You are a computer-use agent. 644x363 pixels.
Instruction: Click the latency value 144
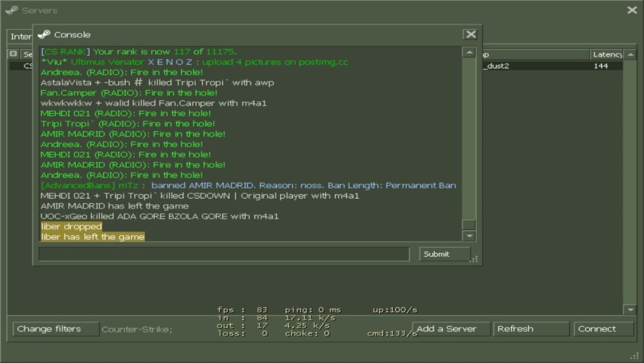pos(601,66)
